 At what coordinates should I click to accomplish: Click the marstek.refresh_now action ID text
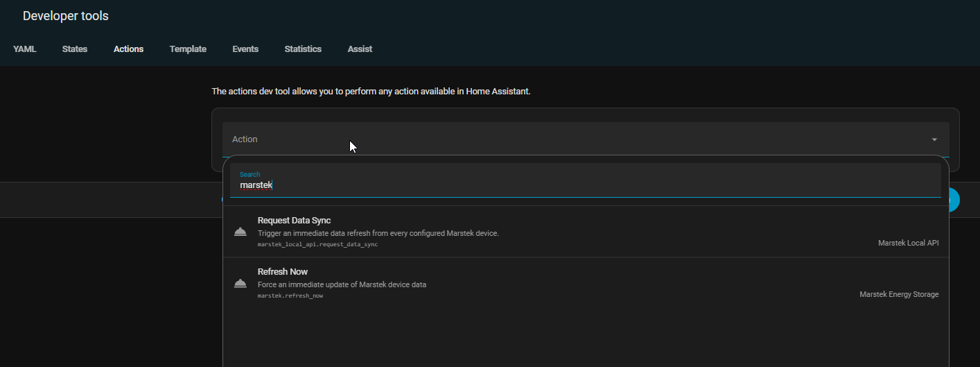[290, 296]
